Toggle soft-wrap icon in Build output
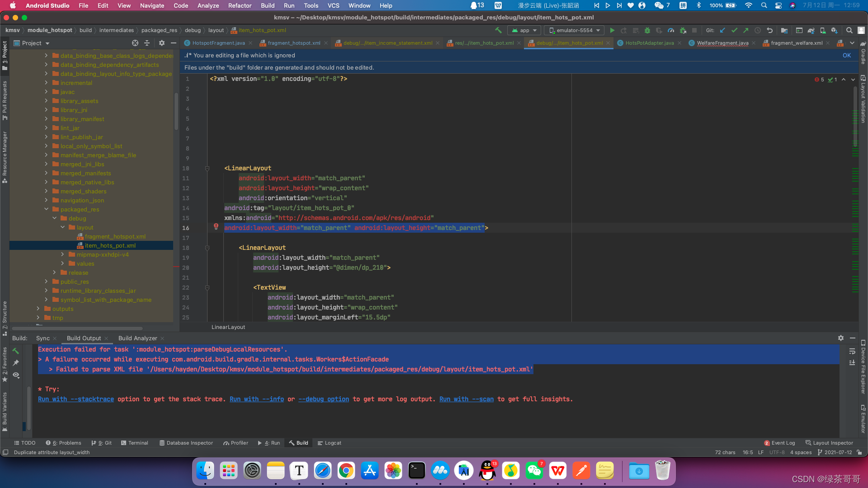The image size is (868, 488). click(x=852, y=351)
